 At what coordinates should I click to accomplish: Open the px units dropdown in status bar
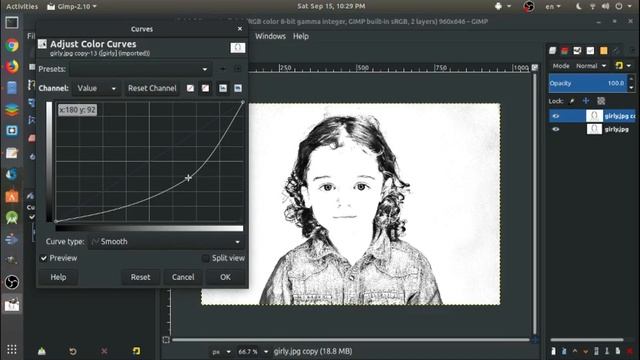tap(221, 351)
